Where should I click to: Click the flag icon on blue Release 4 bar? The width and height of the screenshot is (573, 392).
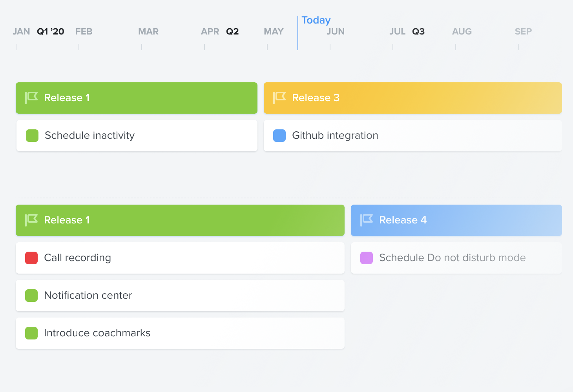pyautogui.click(x=367, y=220)
